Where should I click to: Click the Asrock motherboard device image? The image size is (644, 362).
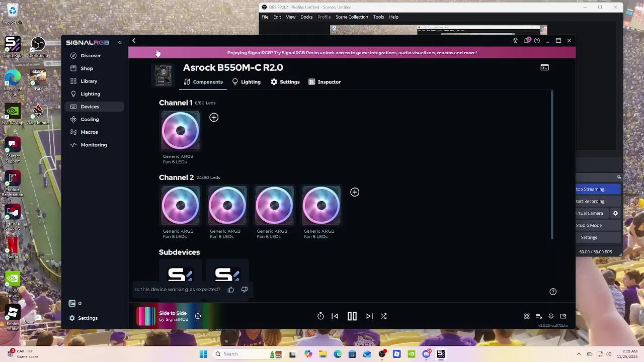(x=163, y=75)
